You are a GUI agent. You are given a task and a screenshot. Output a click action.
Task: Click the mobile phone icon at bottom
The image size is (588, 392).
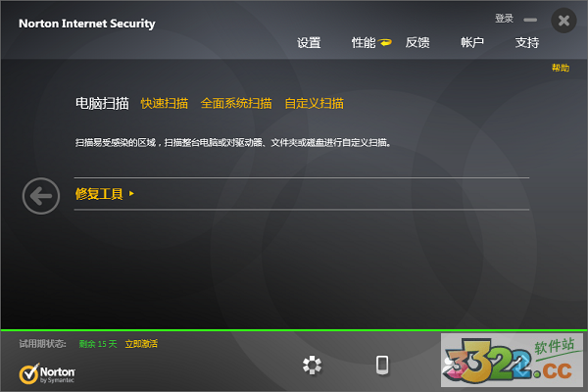[x=382, y=365]
